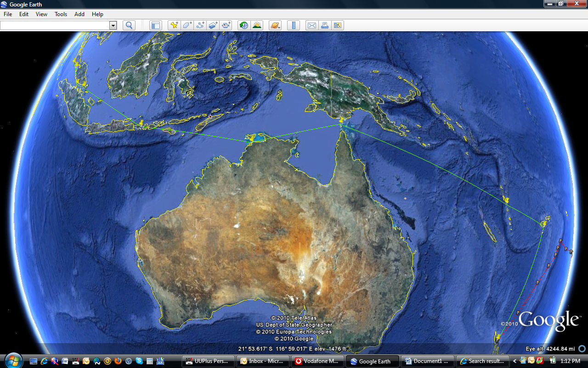The image size is (588, 368).
Task: Launch iTunes from quick launch
Action: tap(129, 361)
